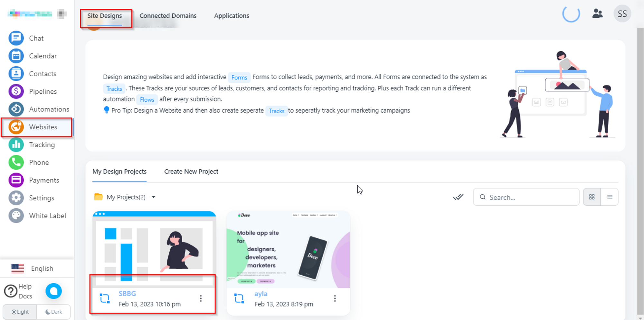The image size is (644, 320).
Task: Switch to list view layout
Action: click(x=610, y=197)
